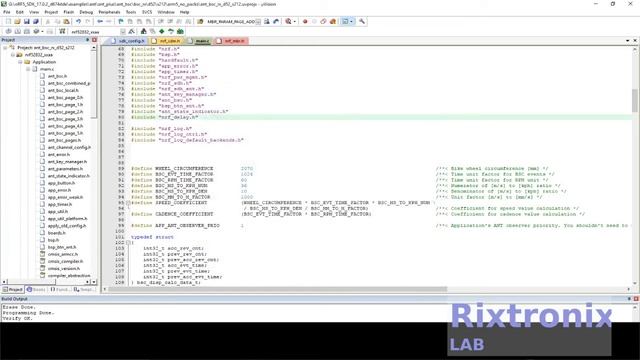Viewport: 640px width, 360px height.
Task: Select the Project panel tab
Action: (x=13, y=290)
